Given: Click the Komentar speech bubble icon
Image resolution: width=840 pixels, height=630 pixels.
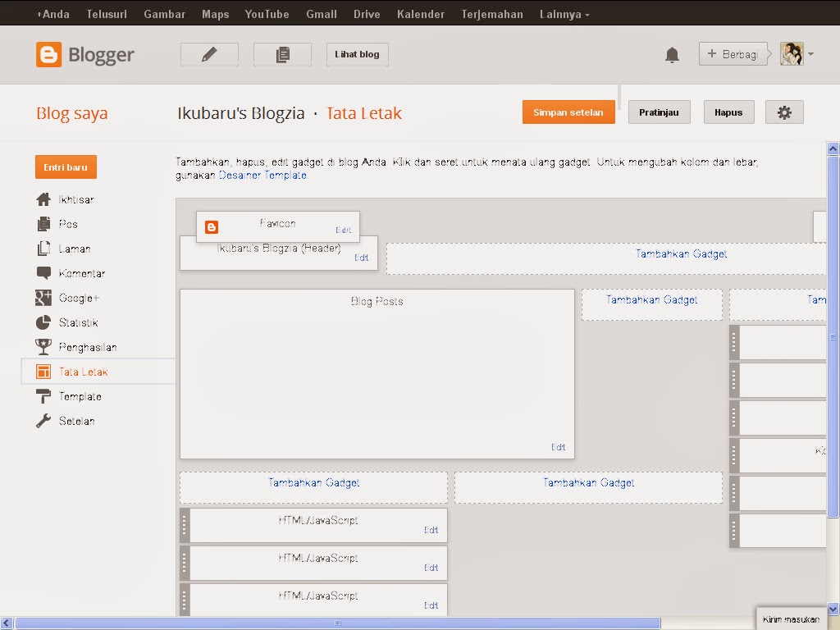Looking at the screenshot, I should click(43, 272).
